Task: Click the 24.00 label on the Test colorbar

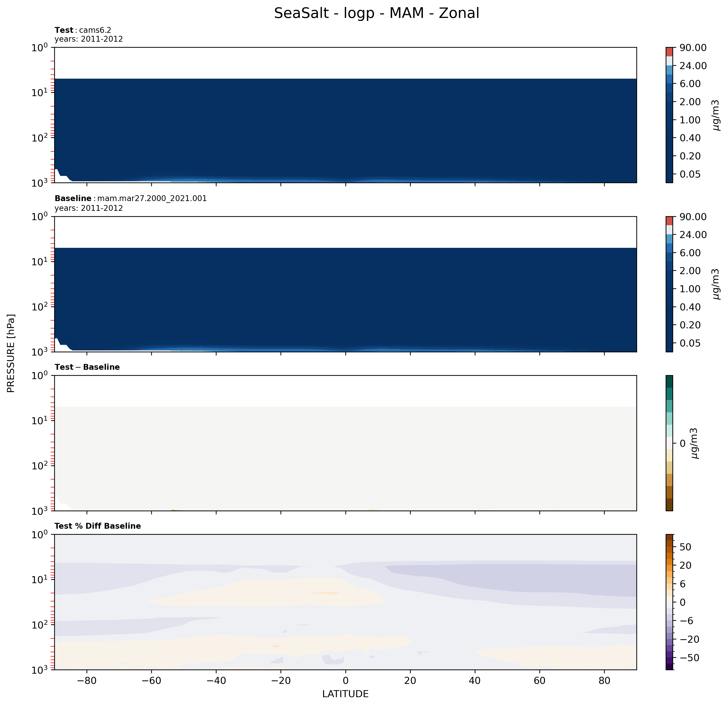Action: coord(693,66)
